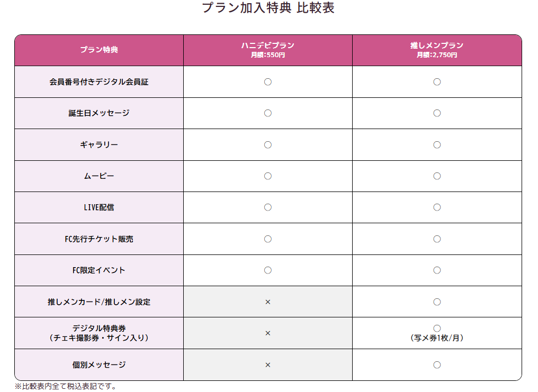Click the LIVE配信 row label
The height and width of the screenshot is (392, 538).
point(99,207)
